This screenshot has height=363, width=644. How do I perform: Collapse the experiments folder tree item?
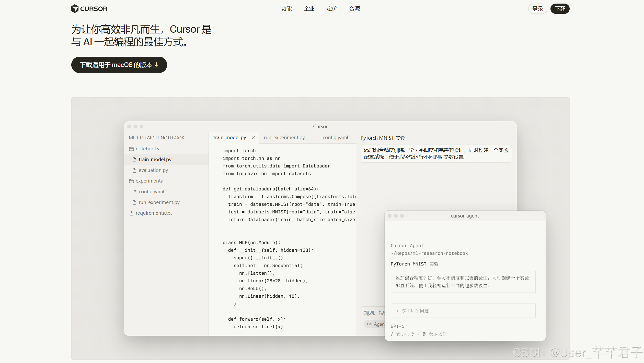(149, 181)
